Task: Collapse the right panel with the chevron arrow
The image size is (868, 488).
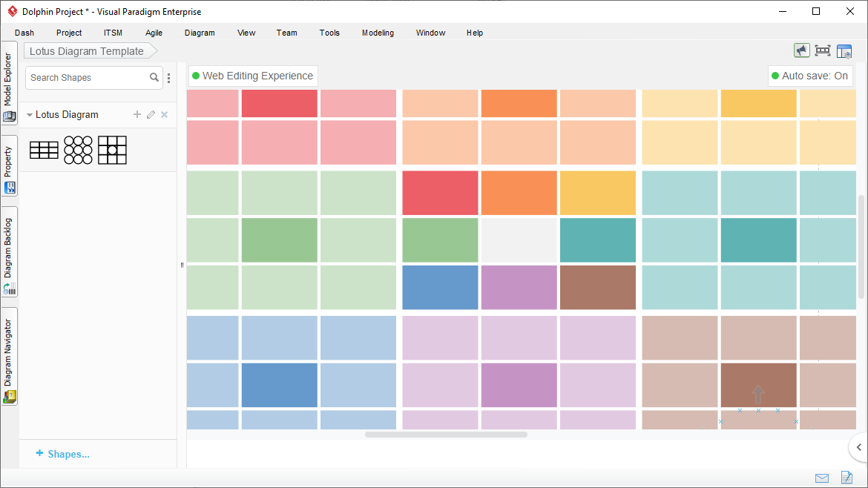Action: (x=859, y=447)
